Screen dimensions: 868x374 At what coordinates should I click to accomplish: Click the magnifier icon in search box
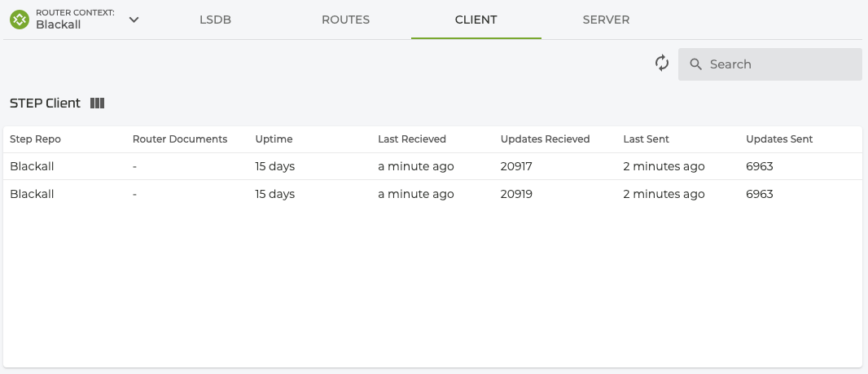pyautogui.click(x=695, y=64)
